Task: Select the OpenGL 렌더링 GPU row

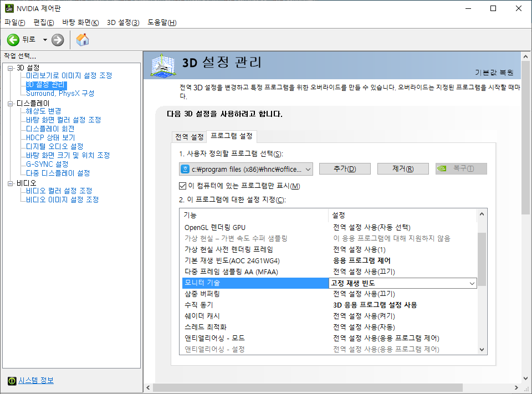Action: click(x=329, y=227)
